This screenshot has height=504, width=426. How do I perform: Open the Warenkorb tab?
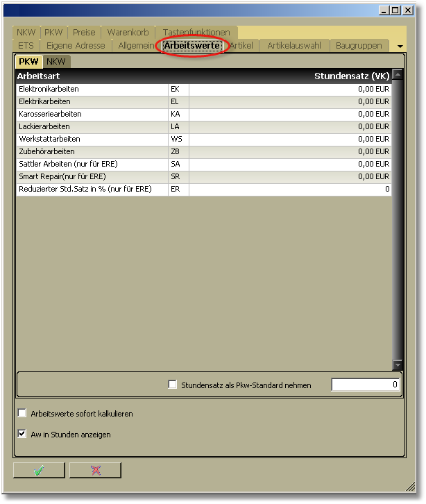(128, 33)
